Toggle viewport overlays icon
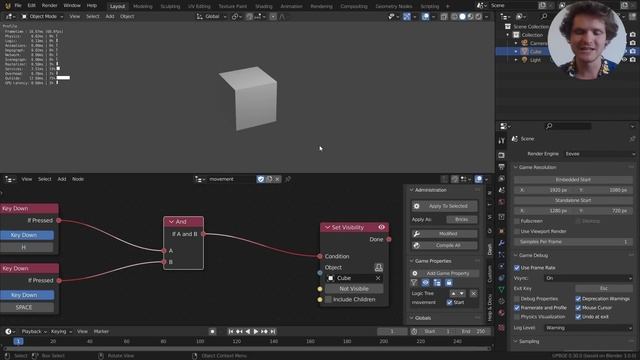Viewport: 640px width, 360px height. (425, 16)
